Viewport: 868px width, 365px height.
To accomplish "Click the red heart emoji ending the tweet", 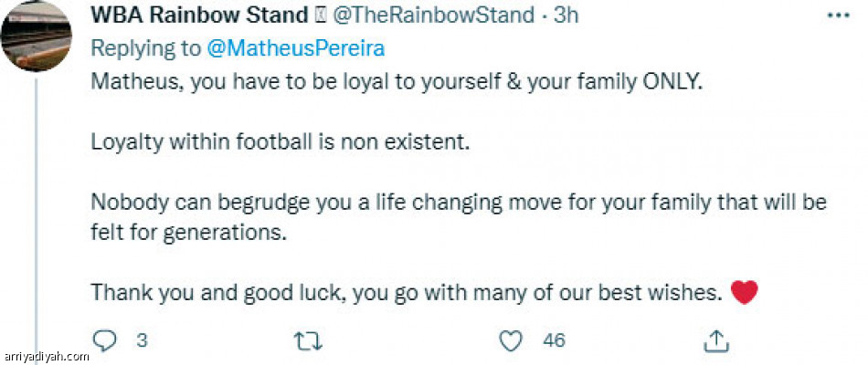I will [746, 294].
